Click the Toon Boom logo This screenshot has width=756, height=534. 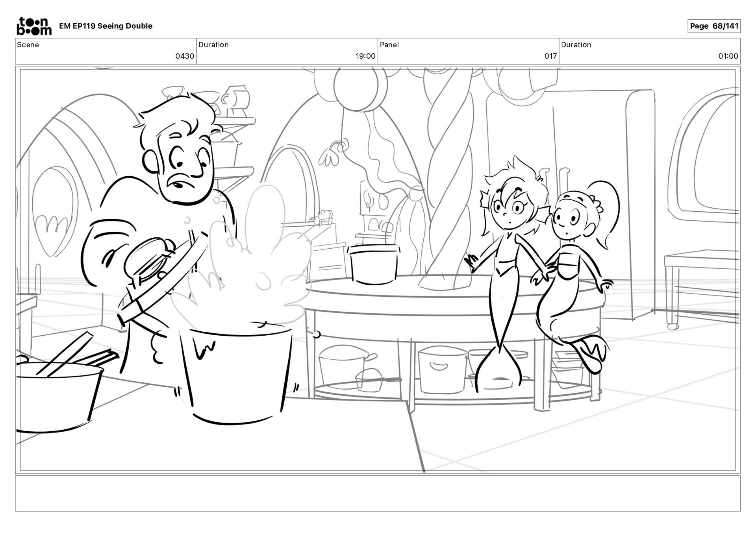pos(34,26)
